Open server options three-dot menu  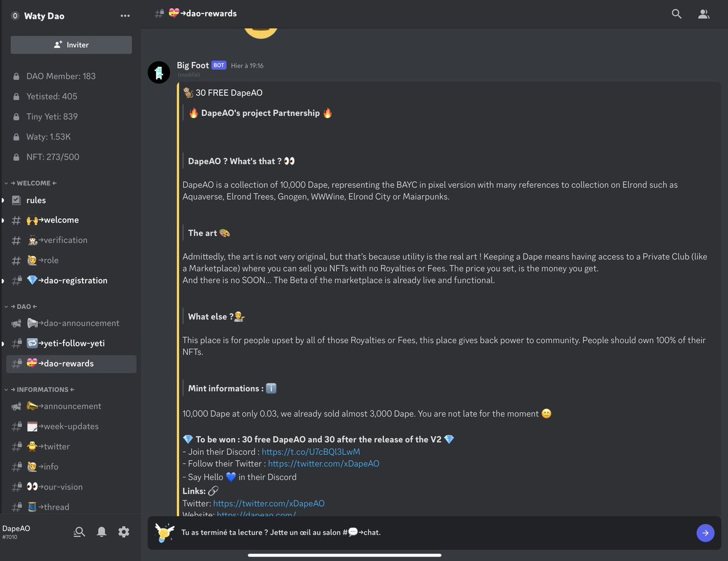point(125,16)
